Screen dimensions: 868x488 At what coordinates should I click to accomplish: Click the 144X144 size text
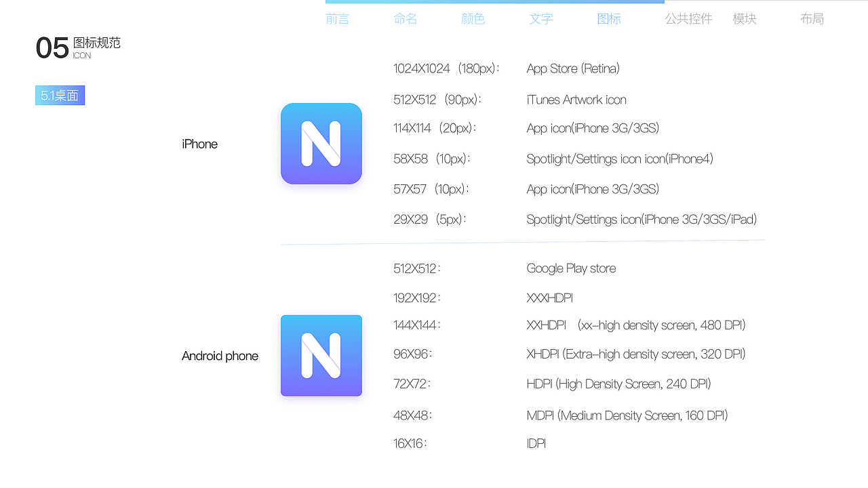417,325
